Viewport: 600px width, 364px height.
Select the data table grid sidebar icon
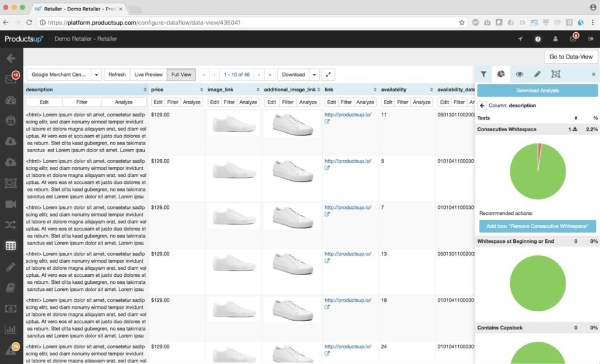11,245
